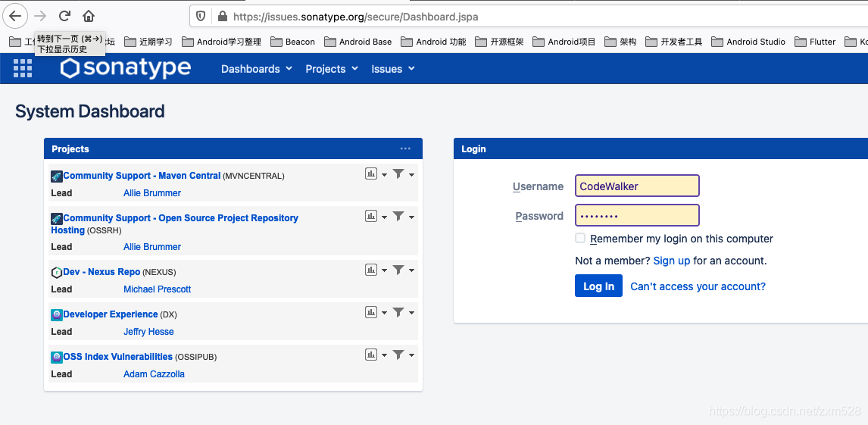Open Community Support - Open Source Project Repository Hosting
This screenshot has height=425, width=868.
click(x=174, y=223)
